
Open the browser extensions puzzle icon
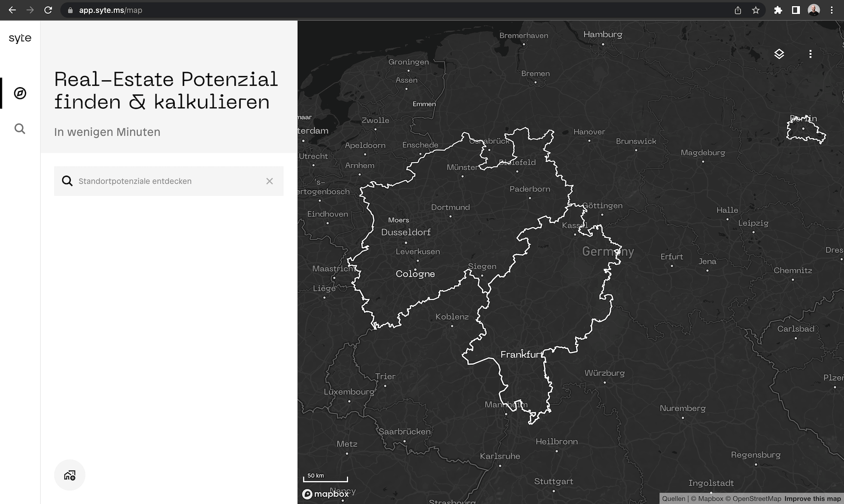778,10
